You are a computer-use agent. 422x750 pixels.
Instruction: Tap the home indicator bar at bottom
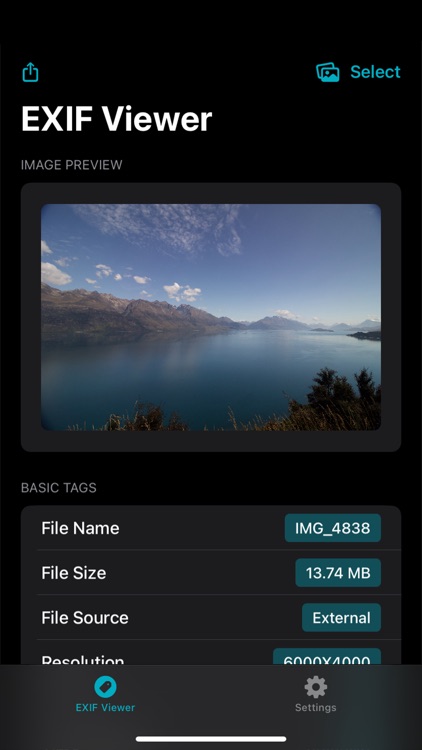point(211,739)
